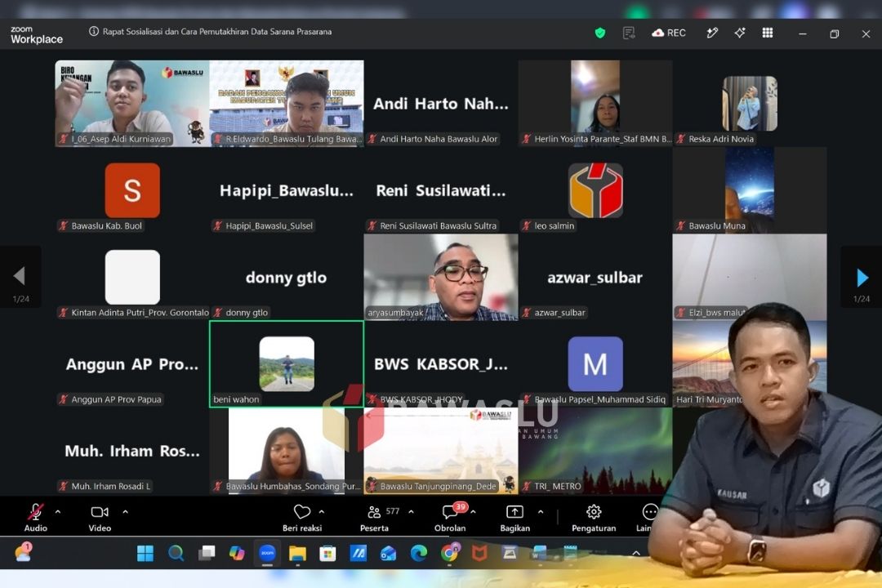Viewport: 882px width, 588px height.
Task: Expand the Audio options caret
Action: [58, 512]
